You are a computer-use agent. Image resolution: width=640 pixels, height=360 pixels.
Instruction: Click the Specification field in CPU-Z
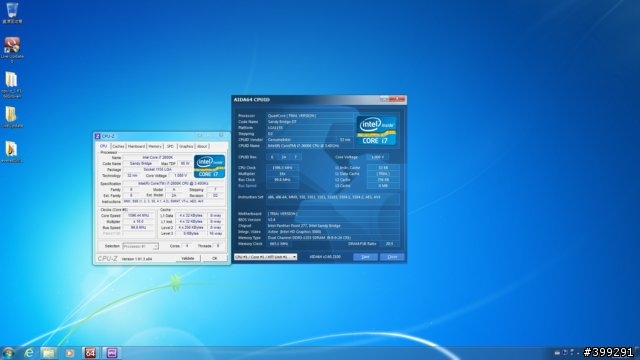[x=173, y=184]
